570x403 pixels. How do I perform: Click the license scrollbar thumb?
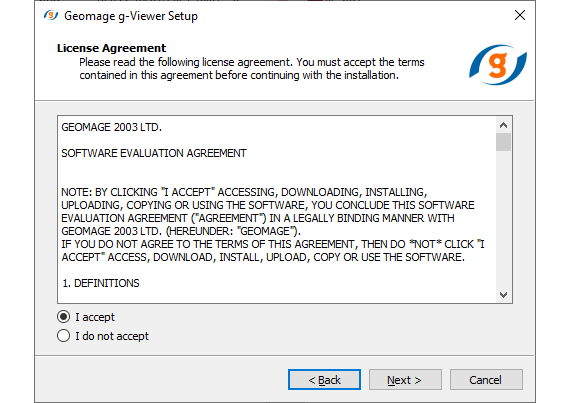[503, 142]
